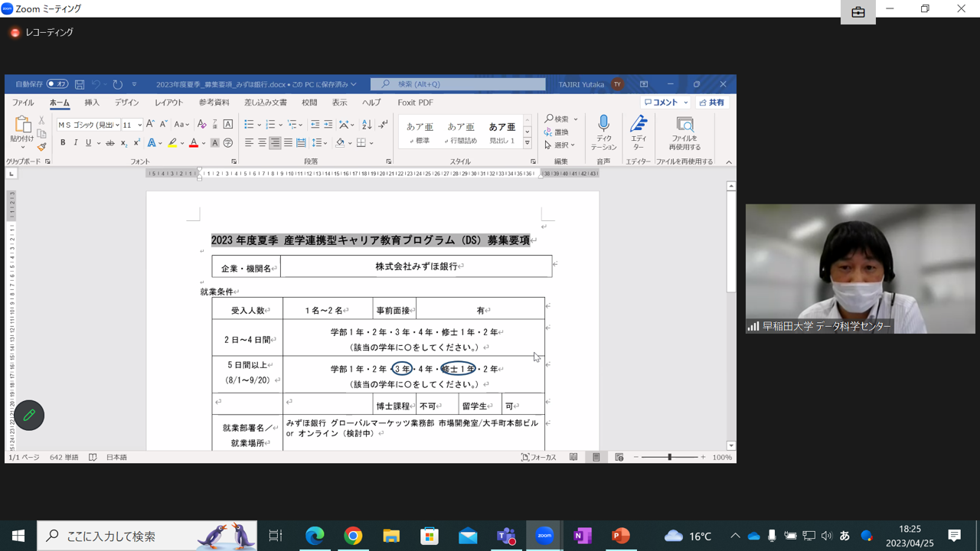The width and height of the screenshot is (980, 551).
Task: Open Microsoft Teams from the taskbar
Action: tap(506, 536)
